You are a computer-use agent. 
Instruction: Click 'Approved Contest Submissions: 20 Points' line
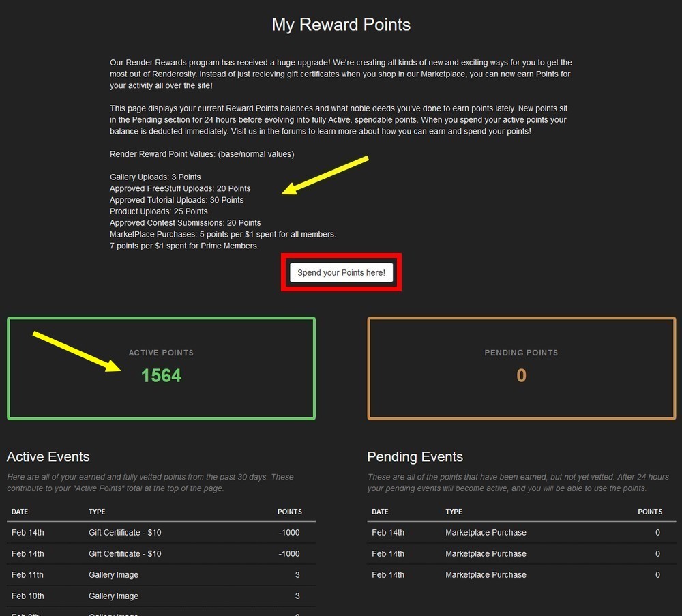pos(186,223)
